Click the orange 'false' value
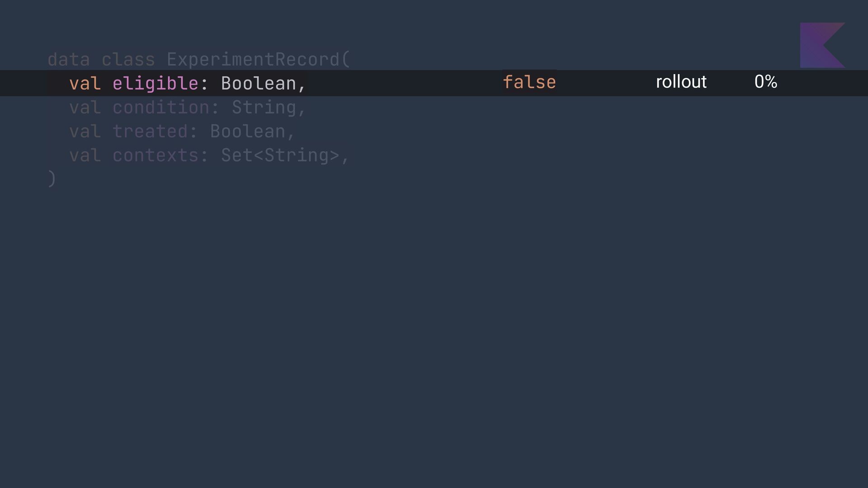 click(x=529, y=82)
